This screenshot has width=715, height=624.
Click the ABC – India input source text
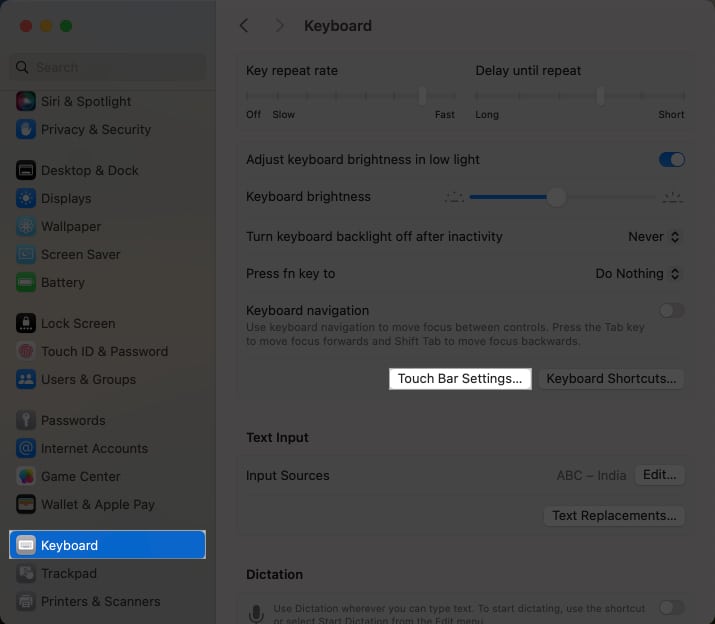(591, 475)
